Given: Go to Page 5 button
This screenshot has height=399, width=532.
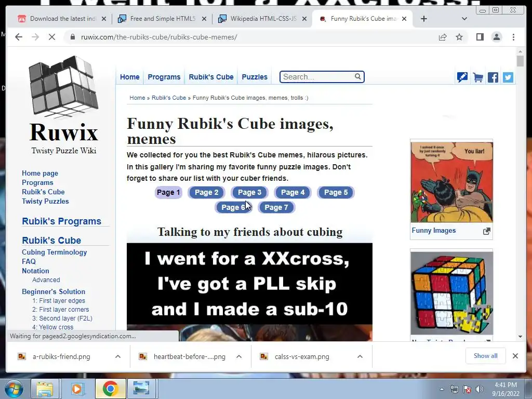Looking at the screenshot, I should click(336, 192).
